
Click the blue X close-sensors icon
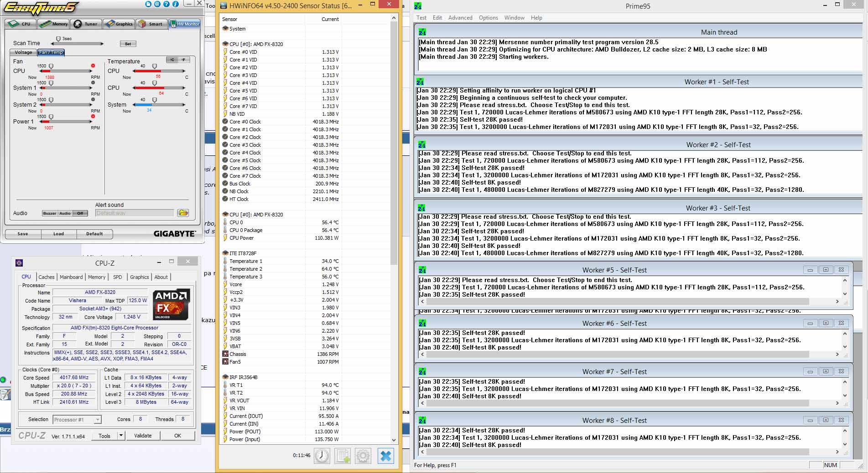click(x=385, y=456)
